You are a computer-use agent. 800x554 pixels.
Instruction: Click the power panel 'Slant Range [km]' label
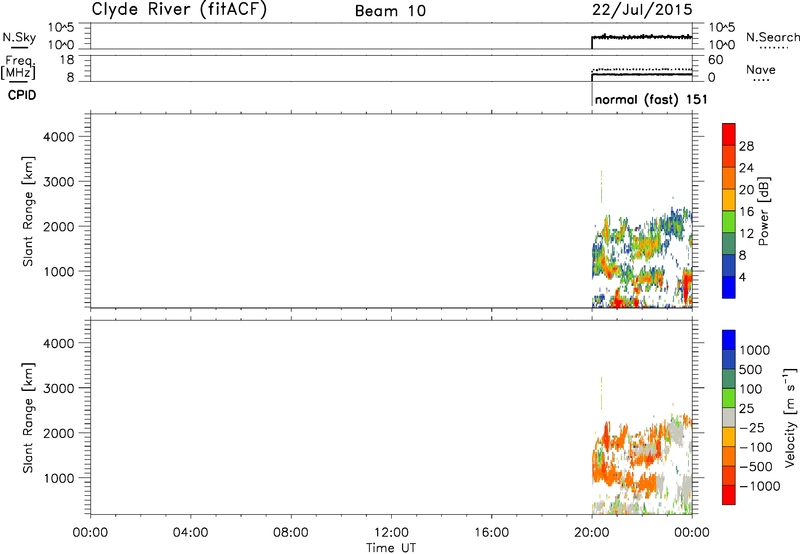point(28,211)
